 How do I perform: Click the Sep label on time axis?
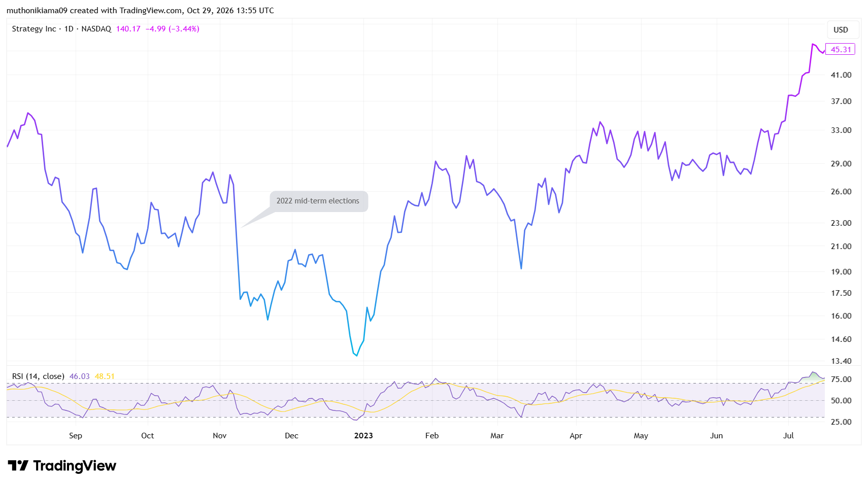[76, 436]
